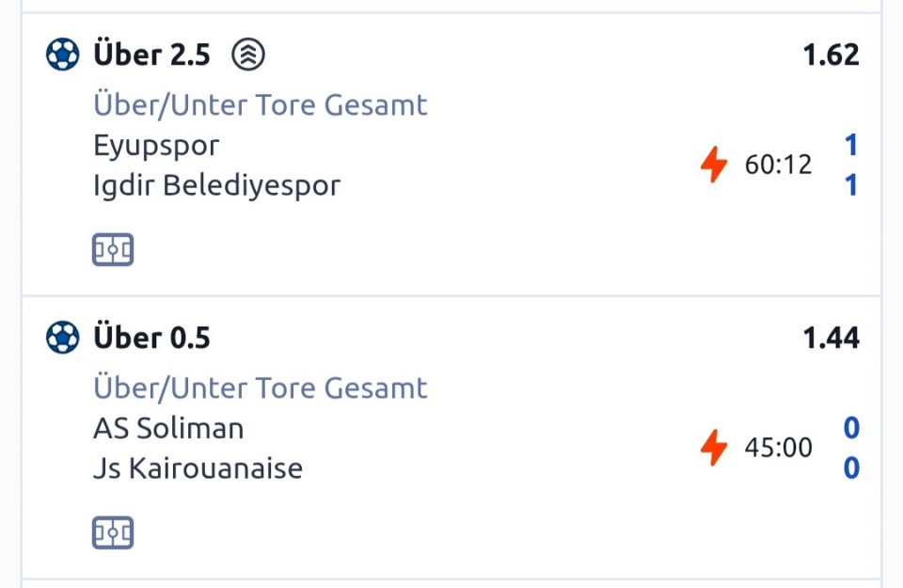Viewport: 903px width, 588px height.
Task: Click the 1.62 odds value
Action: point(831,55)
